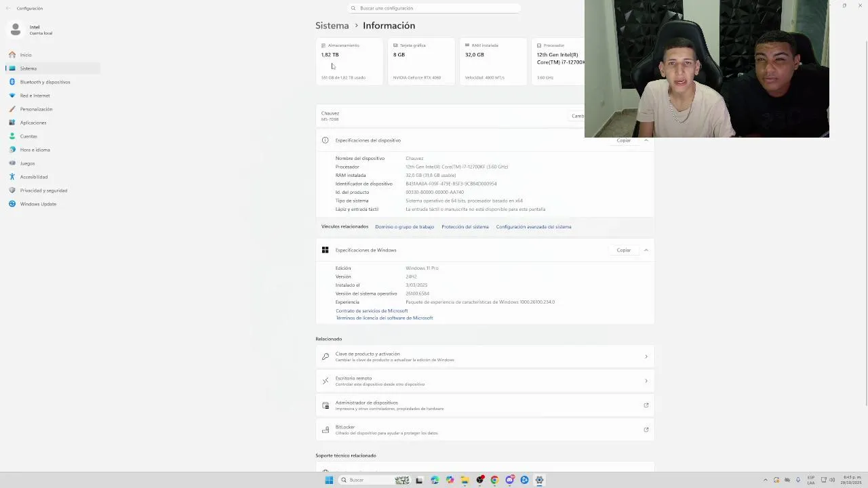This screenshot has width=868, height=488.
Task: Launch Administrador de dispositivos
Action: click(x=485, y=405)
